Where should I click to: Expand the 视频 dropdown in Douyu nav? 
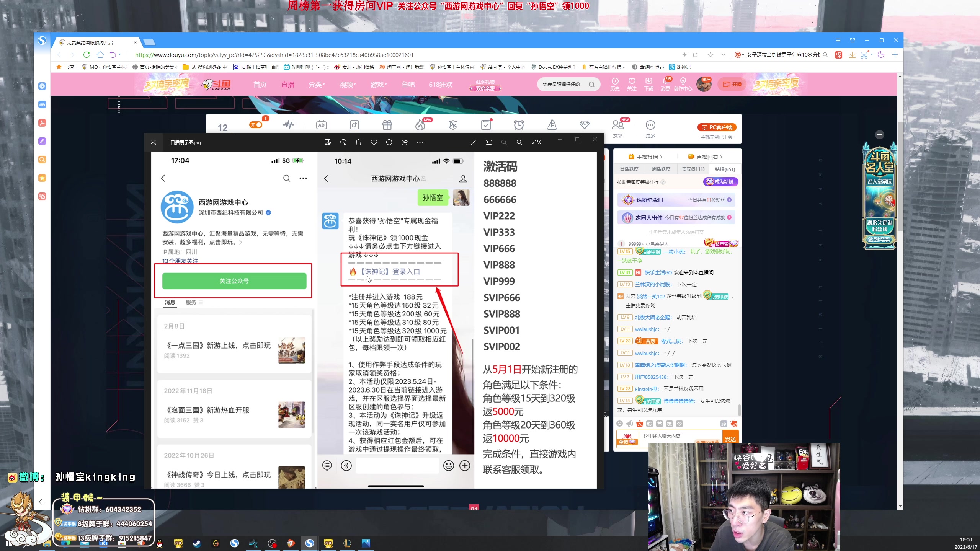[348, 85]
